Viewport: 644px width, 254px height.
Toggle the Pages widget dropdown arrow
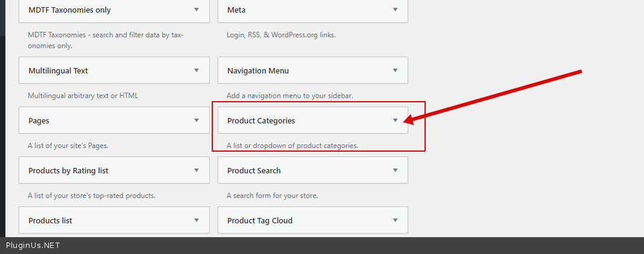[x=197, y=120]
